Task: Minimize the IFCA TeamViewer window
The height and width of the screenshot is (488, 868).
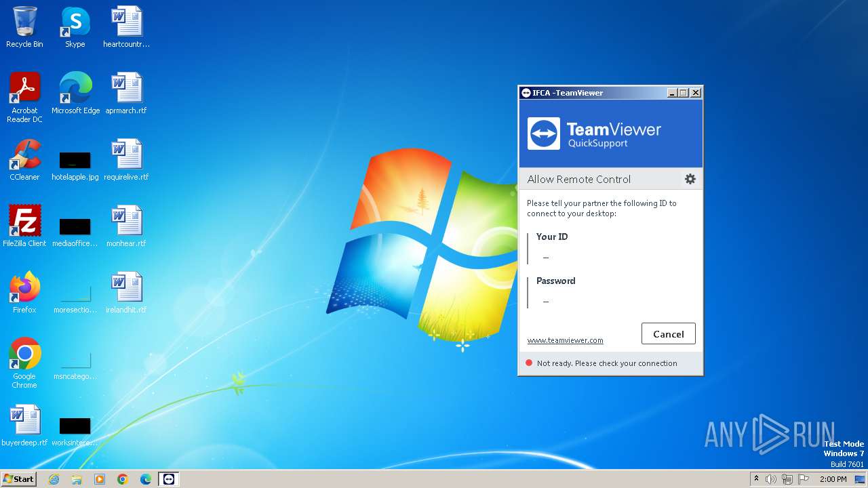Action: tap(671, 93)
